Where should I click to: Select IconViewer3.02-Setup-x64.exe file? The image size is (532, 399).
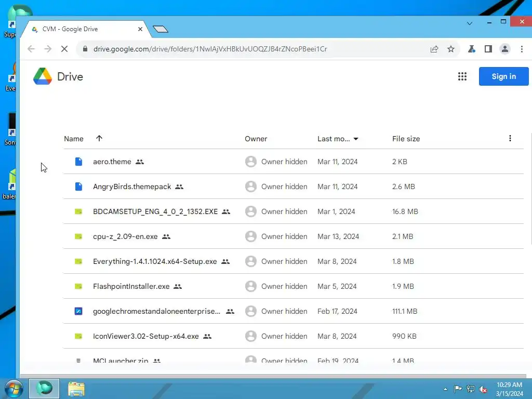point(293,336)
